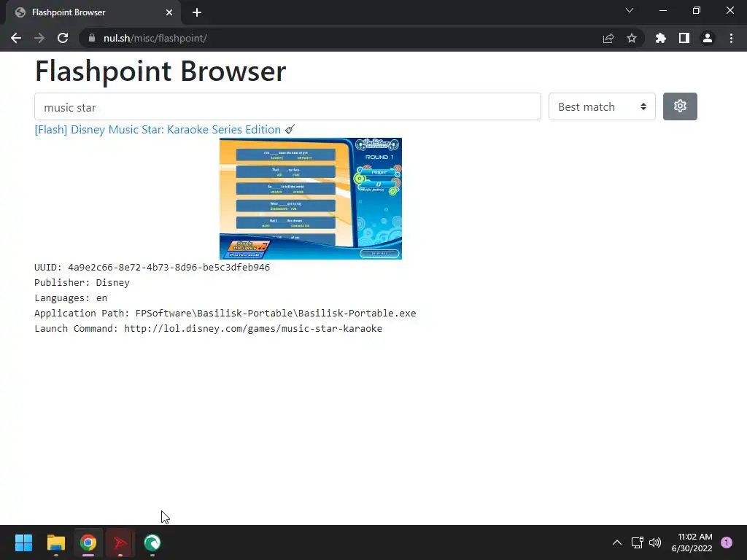Select the Launch Command disney URL text
Screen dimensions: 747x560
(x=208, y=328)
